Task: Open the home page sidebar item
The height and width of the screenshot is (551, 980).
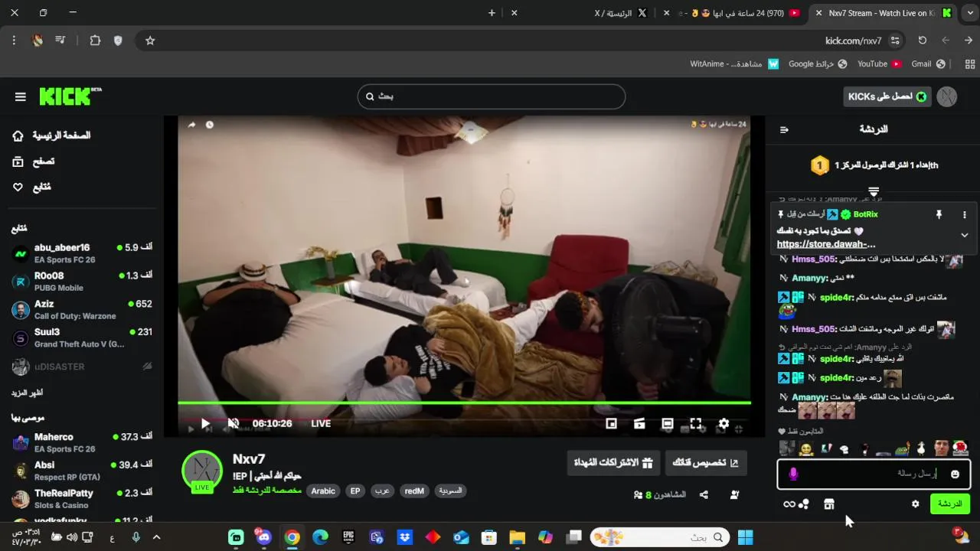Action: pyautogui.click(x=52, y=135)
